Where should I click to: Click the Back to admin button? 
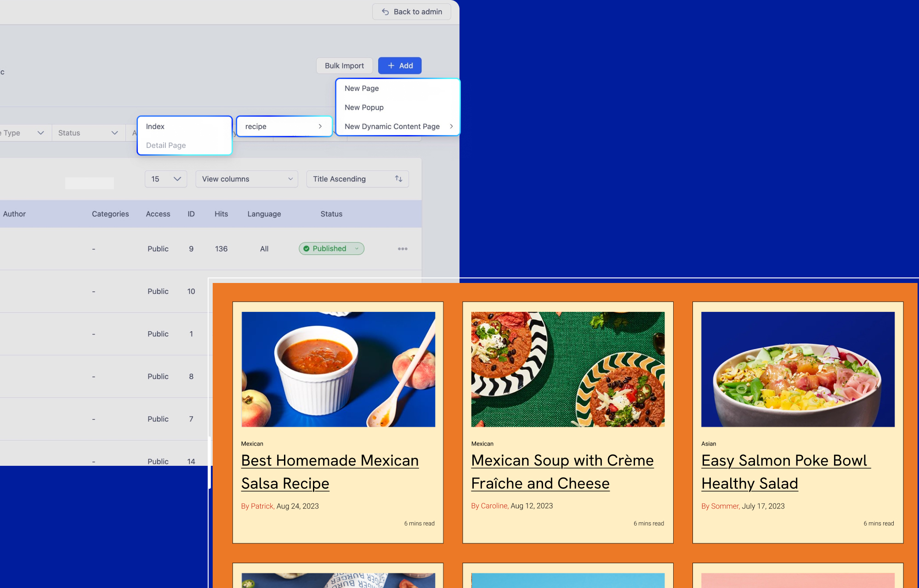tap(411, 12)
